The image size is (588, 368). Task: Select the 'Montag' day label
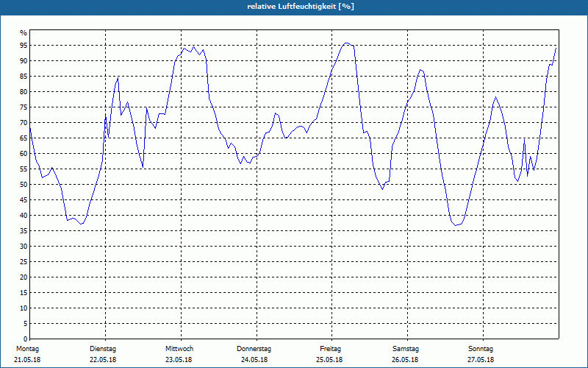pos(27,349)
